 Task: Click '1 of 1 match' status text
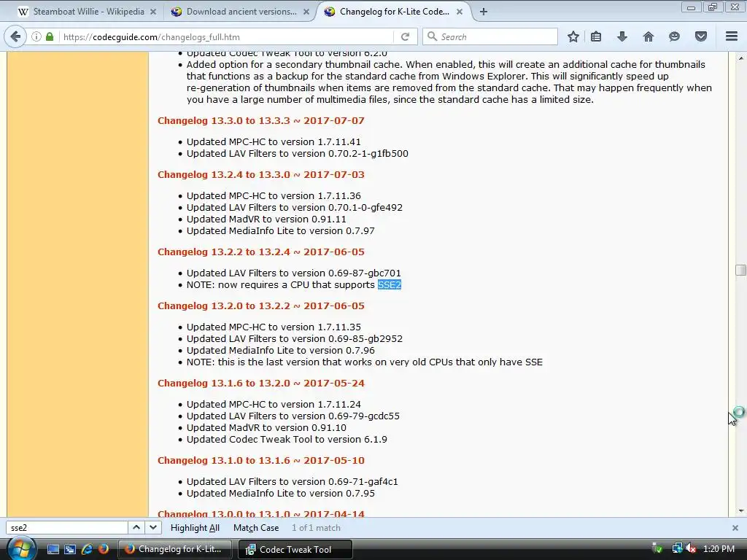pyautogui.click(x=316, y=528)
